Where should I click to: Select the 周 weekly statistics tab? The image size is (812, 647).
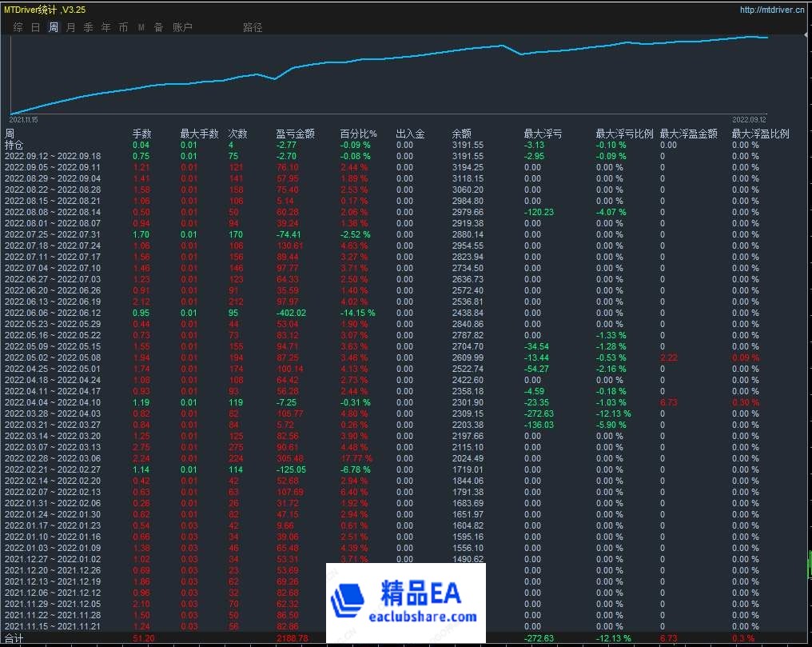click(53, 27)
